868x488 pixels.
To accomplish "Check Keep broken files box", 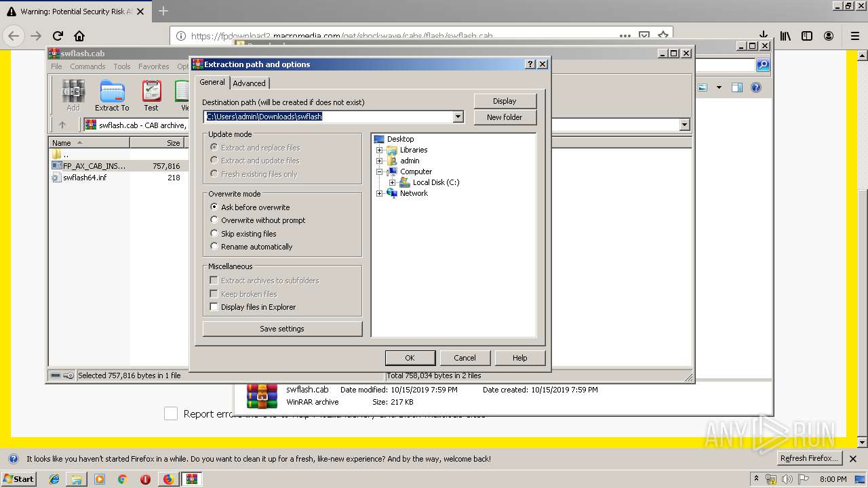I will point(214,294).
